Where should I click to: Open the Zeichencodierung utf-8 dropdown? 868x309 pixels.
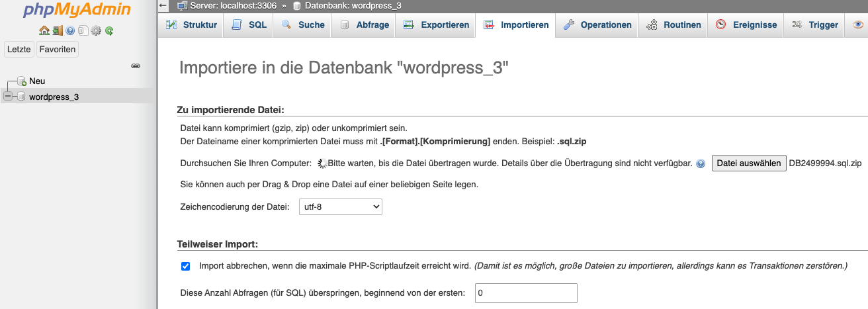[341, 207]
